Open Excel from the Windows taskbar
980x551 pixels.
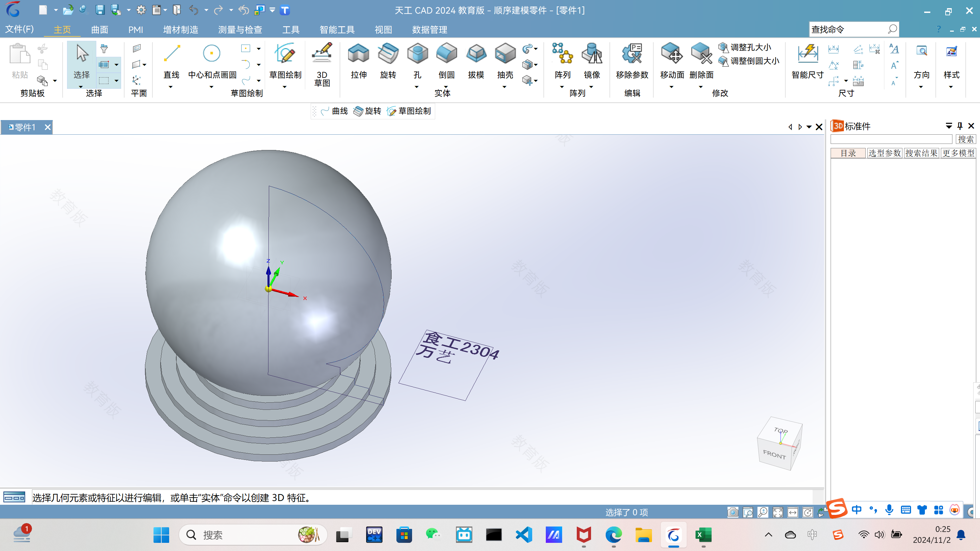703,535
